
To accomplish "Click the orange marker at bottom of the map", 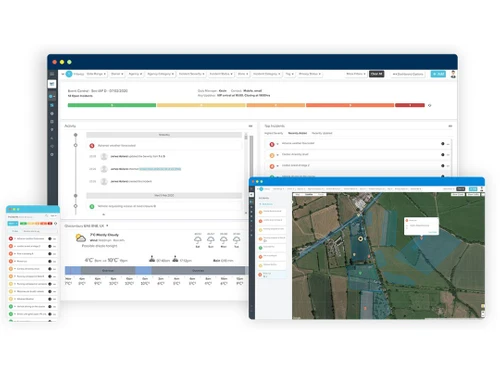I will pos(365,308).
